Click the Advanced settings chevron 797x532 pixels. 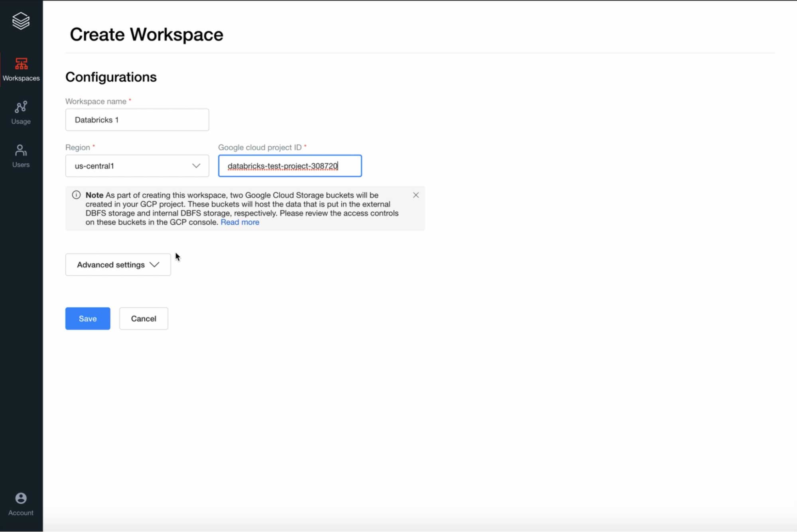(x=154, y=265)
